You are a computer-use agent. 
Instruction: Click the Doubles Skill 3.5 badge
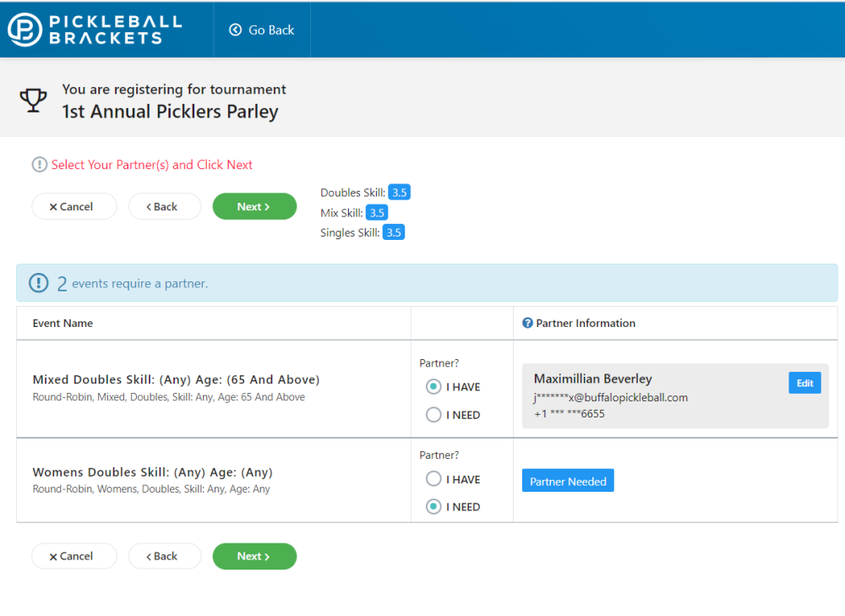pos(400,193)
